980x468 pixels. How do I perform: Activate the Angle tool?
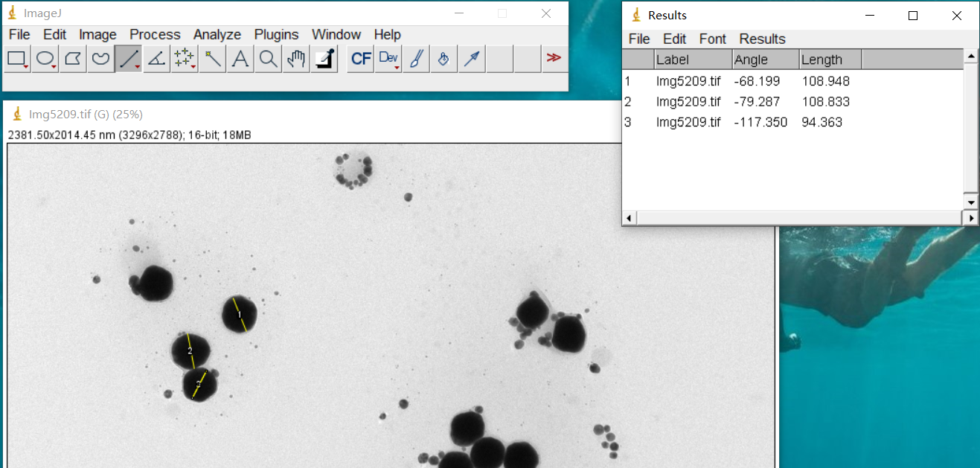click(156, 59)
